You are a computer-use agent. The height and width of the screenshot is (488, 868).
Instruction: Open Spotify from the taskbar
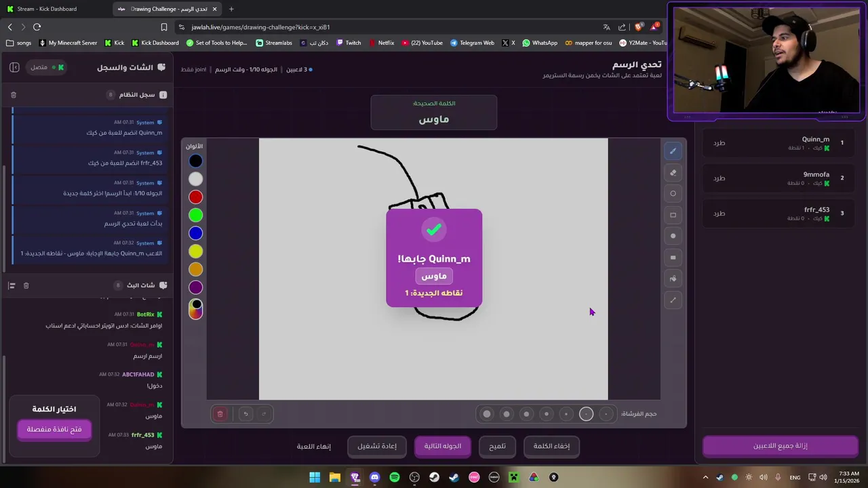pos(395,477)
